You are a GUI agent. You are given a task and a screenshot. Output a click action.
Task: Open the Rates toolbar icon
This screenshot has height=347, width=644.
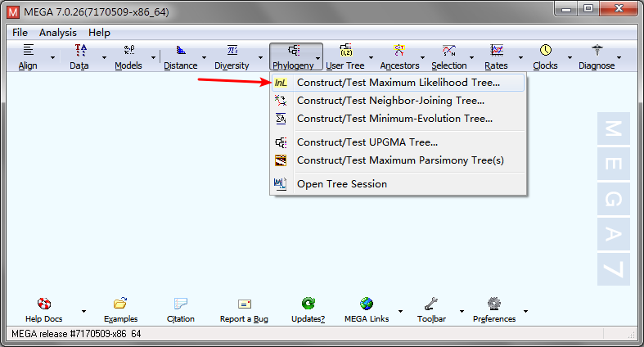(x=497, y=50)
